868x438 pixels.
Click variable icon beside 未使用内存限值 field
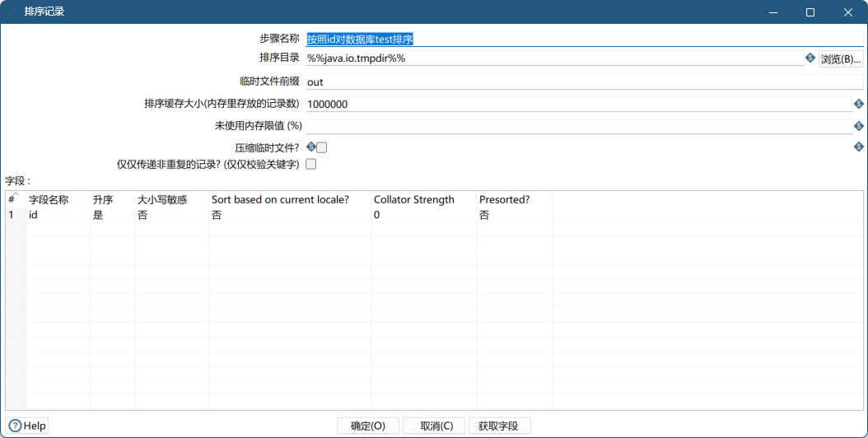click(858, 126)
